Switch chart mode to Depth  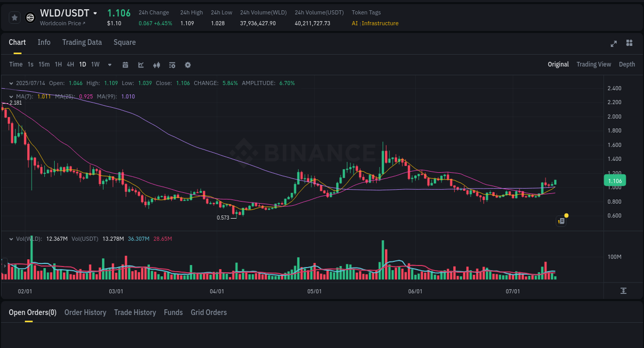pos(626,64)
